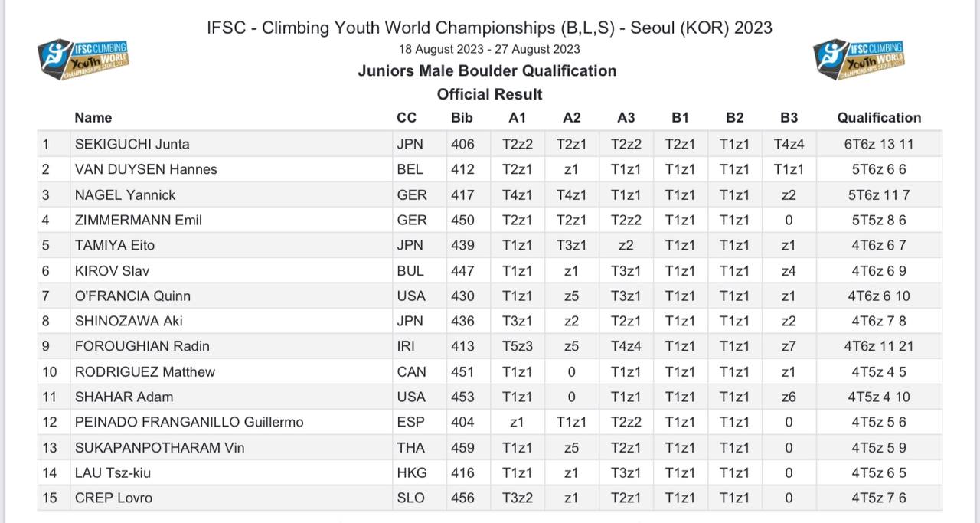Click on NAGEL Yannick's name
980x523 pixels.
pyautogui.click(x=125, y=194)
